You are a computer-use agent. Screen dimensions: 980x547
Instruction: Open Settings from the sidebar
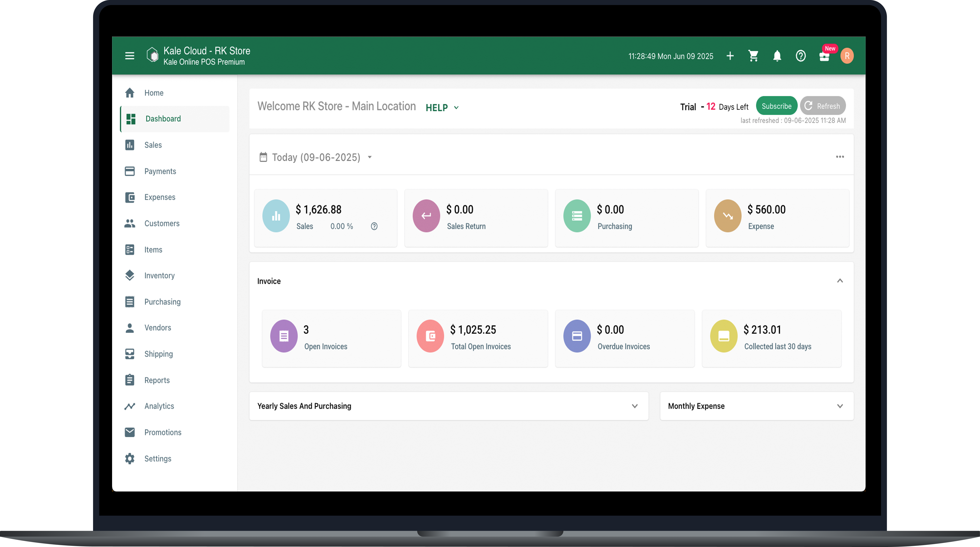(158, 459)
